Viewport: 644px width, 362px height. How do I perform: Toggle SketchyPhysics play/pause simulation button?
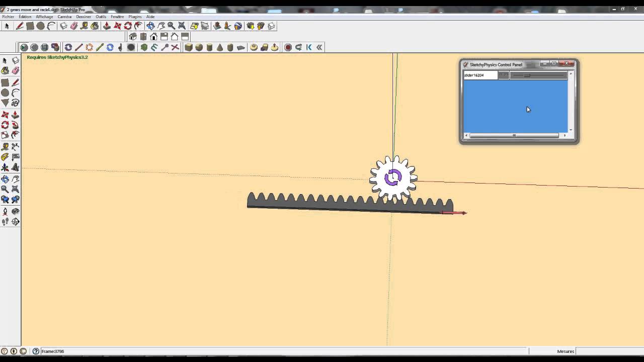click(x=24, y=47)
